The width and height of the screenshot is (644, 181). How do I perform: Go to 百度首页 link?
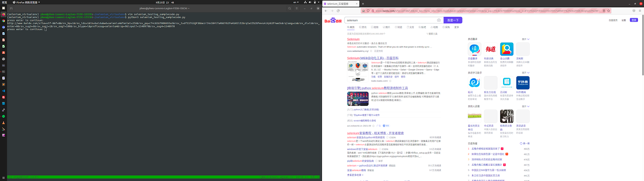pyautogui.click(x=613, y=20)
